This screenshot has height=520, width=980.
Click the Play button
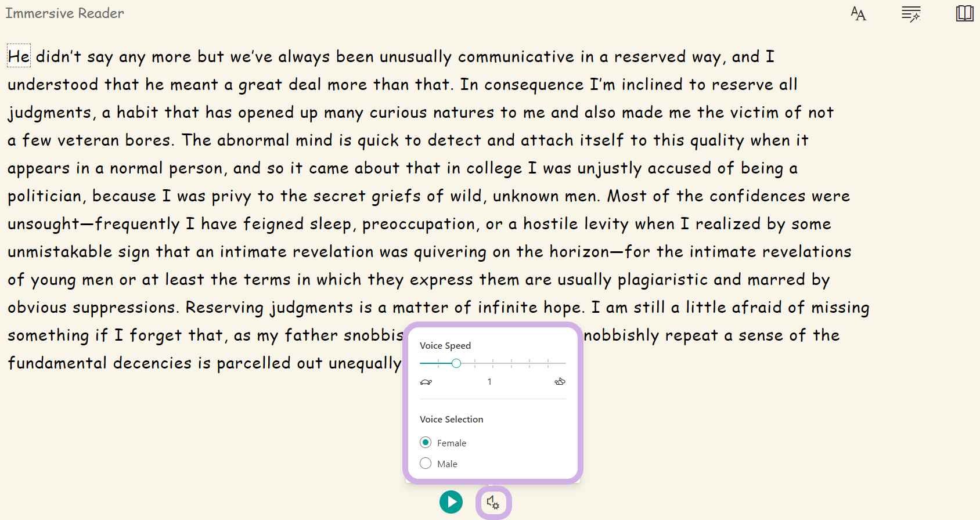pyautogui.click(x=451, y=502)
